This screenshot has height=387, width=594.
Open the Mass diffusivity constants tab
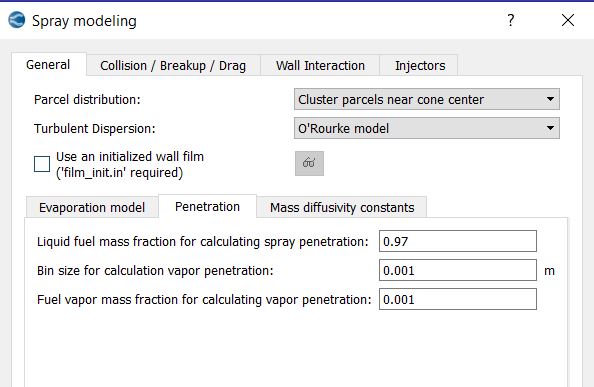click(342, 208)
